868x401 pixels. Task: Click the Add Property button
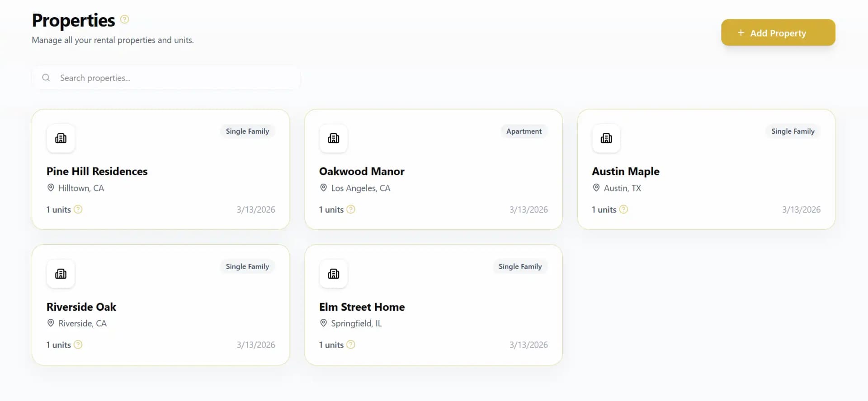[x=778, y=33]
